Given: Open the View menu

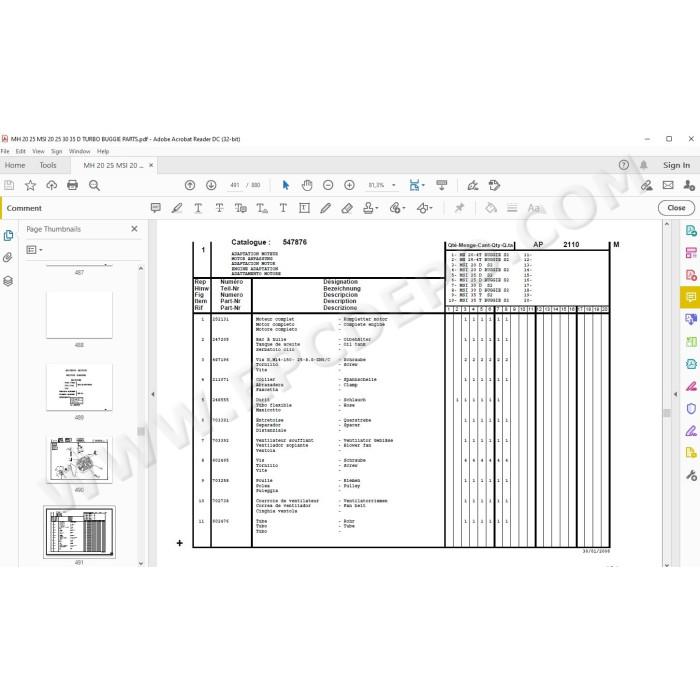Looking at the screenshot, I should [38, 151].
